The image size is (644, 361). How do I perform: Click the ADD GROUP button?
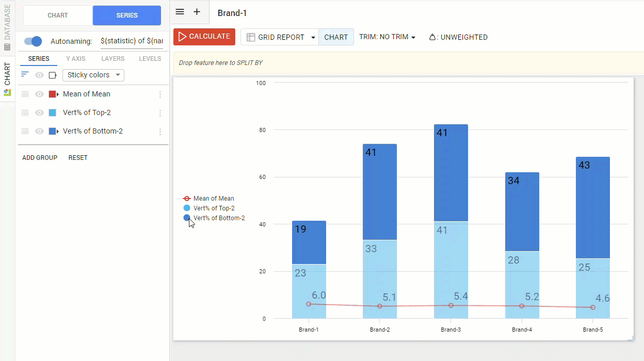(x=40, y=158)
